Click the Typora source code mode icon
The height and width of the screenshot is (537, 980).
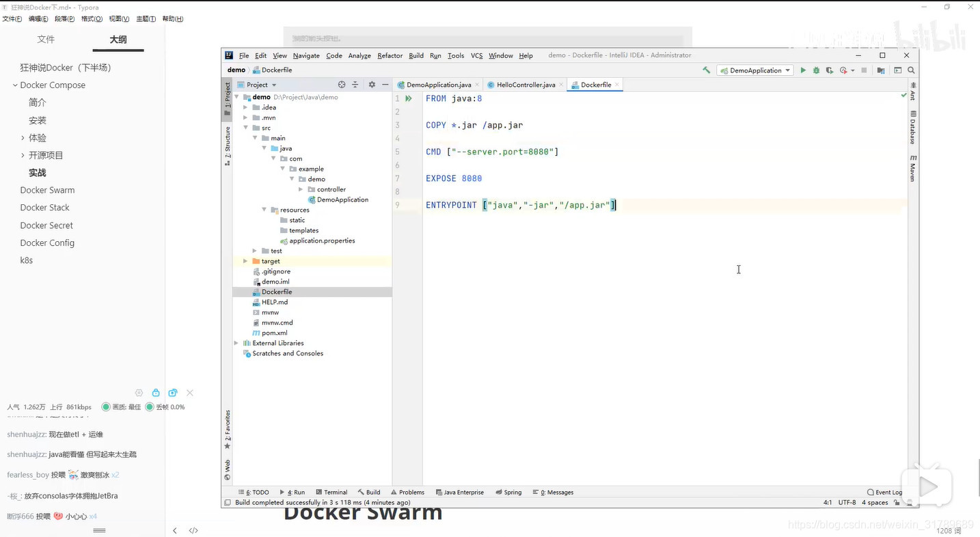pyautogui.click(x=193, y=530)
